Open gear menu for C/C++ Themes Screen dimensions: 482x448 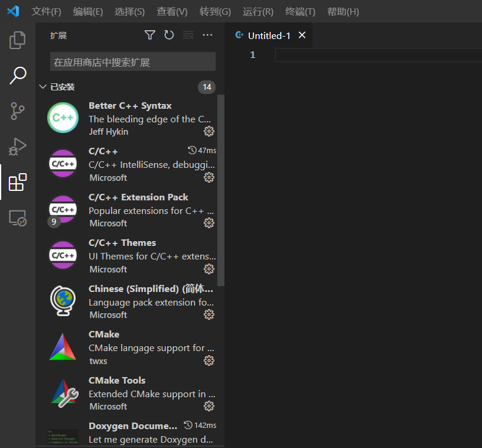pos(209,269)
